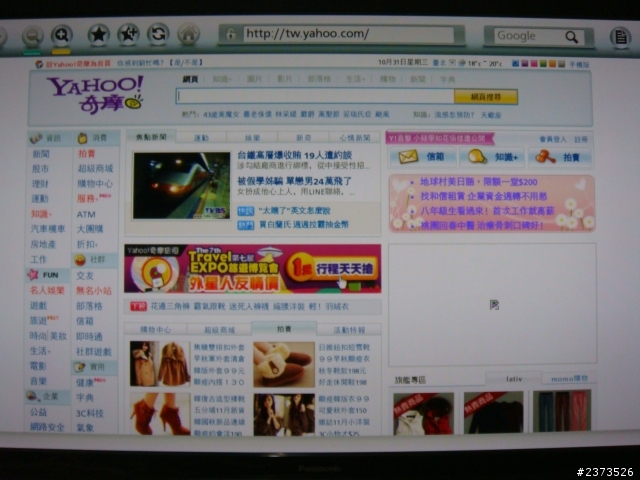The height and width of the screenshot is (480, 640).
Task: Switch to the 新奇 news tab
Action: [303, 138]
